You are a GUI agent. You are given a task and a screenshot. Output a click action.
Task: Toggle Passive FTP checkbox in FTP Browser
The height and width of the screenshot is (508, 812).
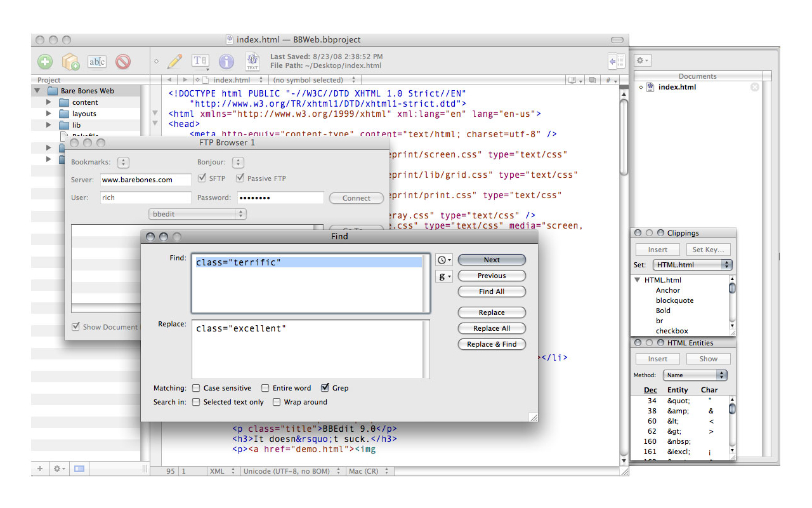240,178
